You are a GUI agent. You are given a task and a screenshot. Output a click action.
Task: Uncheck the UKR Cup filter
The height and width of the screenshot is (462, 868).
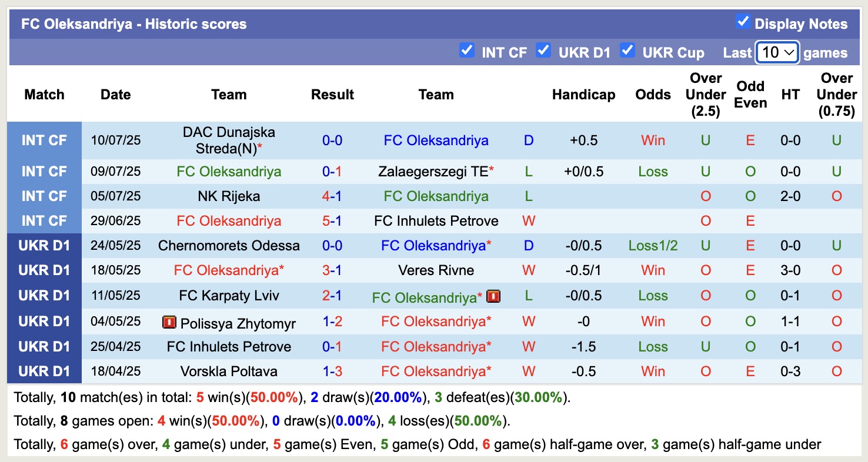coord(627,51)
